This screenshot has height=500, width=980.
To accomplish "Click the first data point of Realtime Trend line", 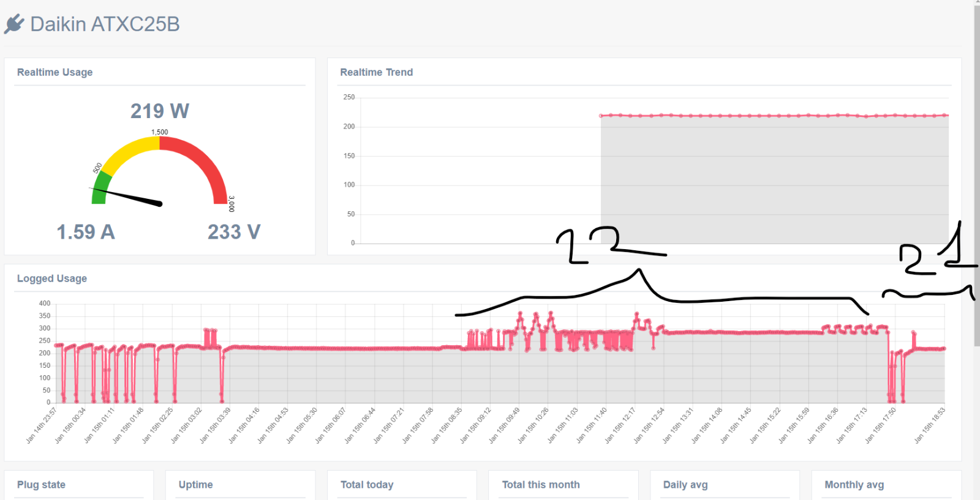I will [601, 116].
